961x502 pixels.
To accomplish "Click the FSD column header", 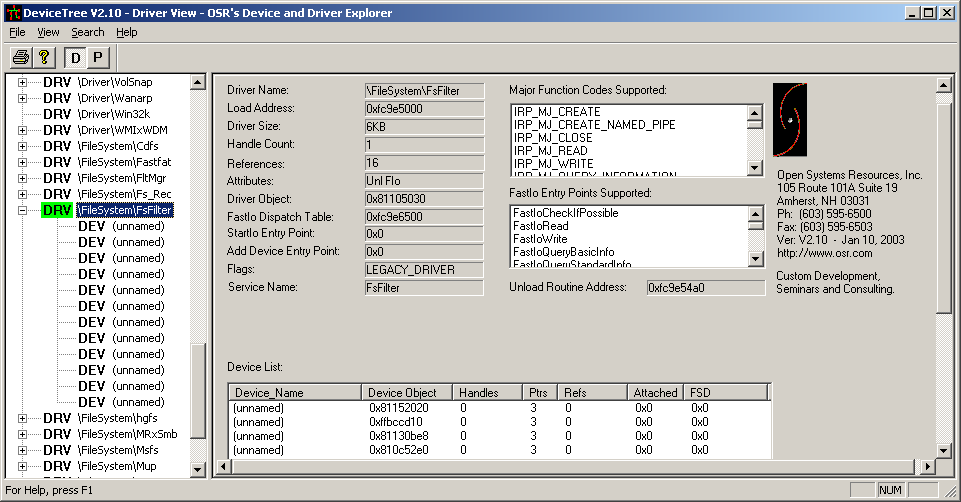I will pyautogui.click(x=726, y=392).
